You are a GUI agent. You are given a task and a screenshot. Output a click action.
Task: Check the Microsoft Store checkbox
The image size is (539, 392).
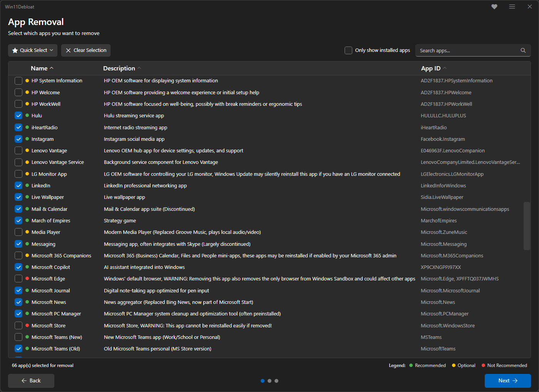[x=18, y=325]
